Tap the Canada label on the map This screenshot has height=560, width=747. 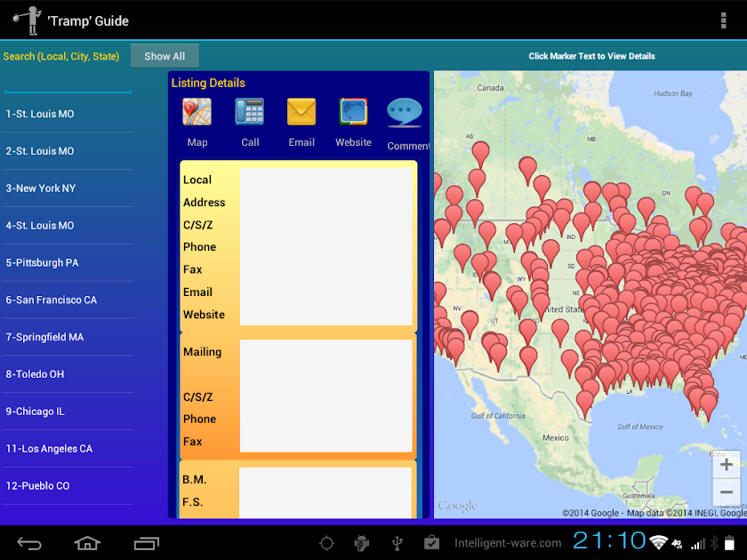pyautogui.click(x=490, y=88)
